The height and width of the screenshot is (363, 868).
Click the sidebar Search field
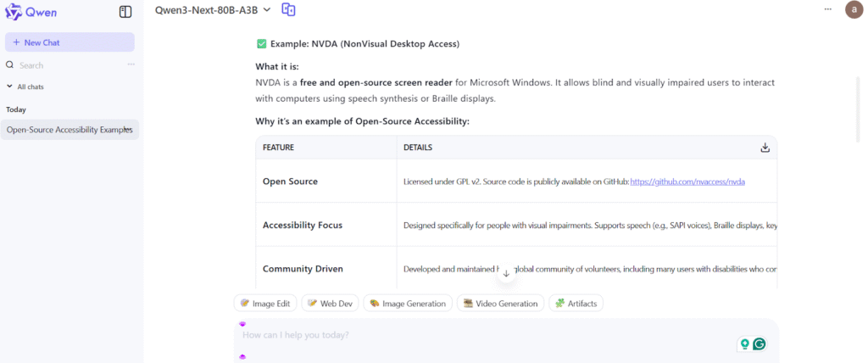click(x=65, y=65)
